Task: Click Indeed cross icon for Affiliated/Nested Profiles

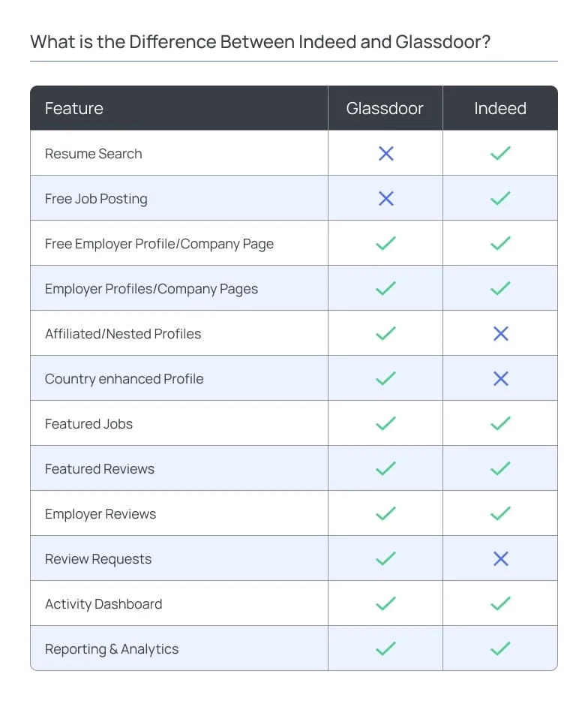Action: [501, 333]
